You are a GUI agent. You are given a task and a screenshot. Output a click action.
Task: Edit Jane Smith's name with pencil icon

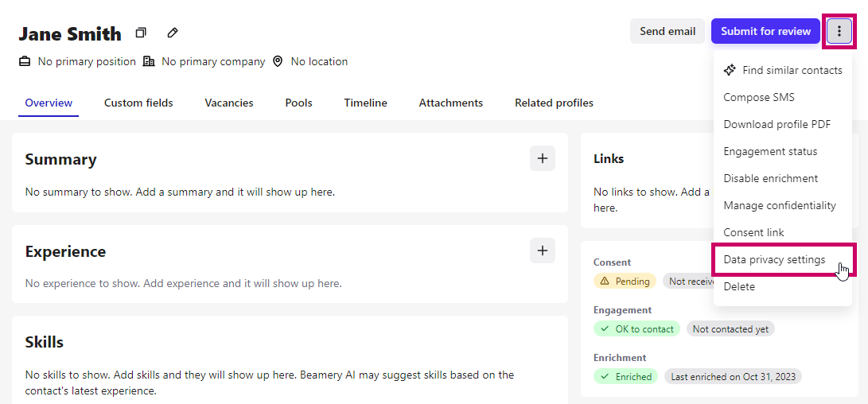(172, 33)
